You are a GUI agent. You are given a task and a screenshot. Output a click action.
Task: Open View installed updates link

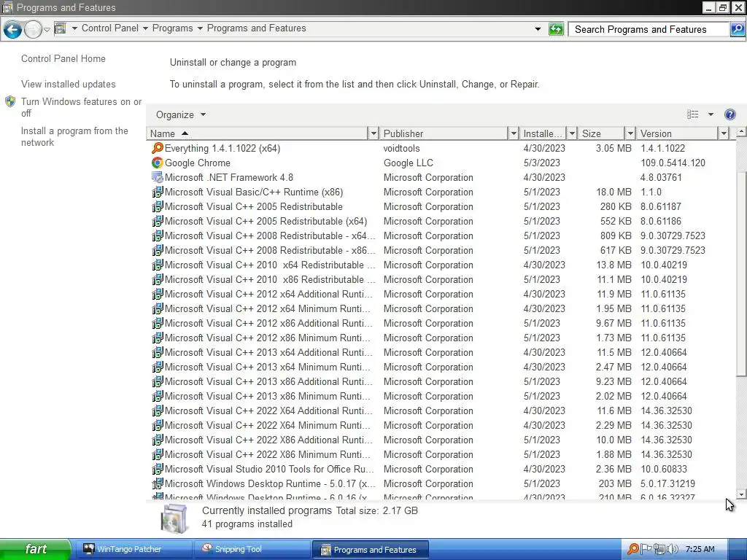68,85
